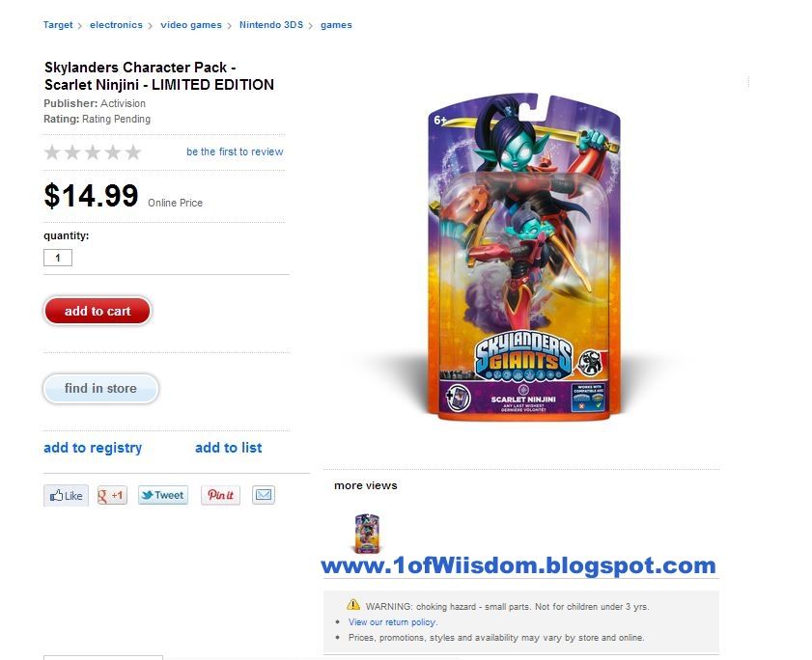Click the Pinterest Pin it button

[220, 495]
